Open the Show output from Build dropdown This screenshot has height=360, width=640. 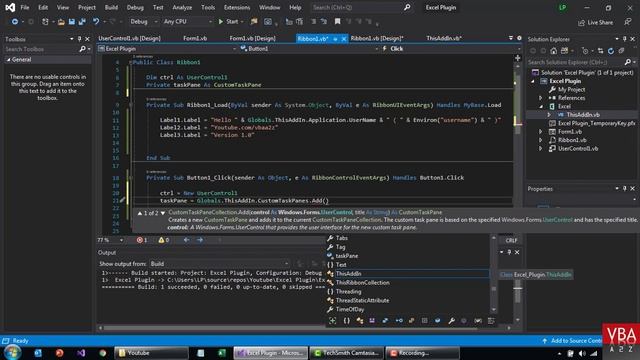click(219, 264)
